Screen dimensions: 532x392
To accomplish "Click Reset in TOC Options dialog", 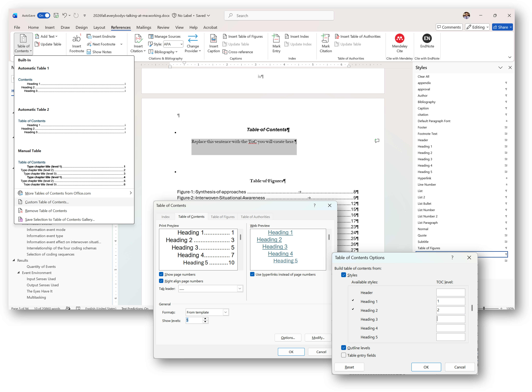I will tap(349, 367).
